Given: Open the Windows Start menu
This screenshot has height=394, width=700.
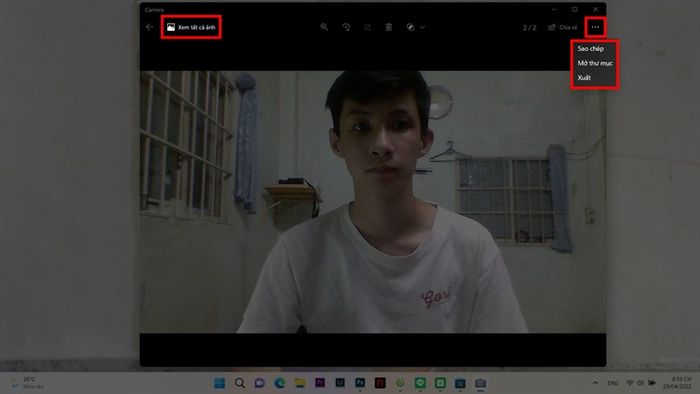Looking at the screenshot, I should [x=220, y=383].
